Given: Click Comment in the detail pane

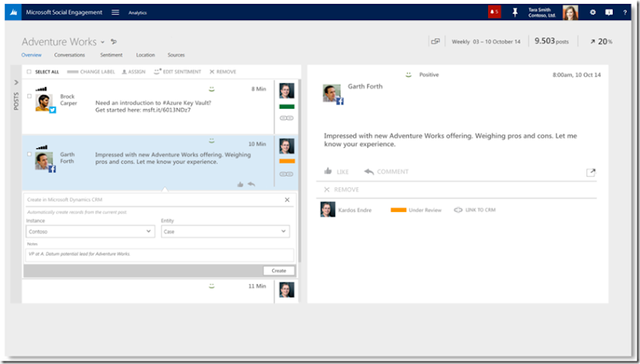Looking at the screenshot, I should tap(386, 172).
